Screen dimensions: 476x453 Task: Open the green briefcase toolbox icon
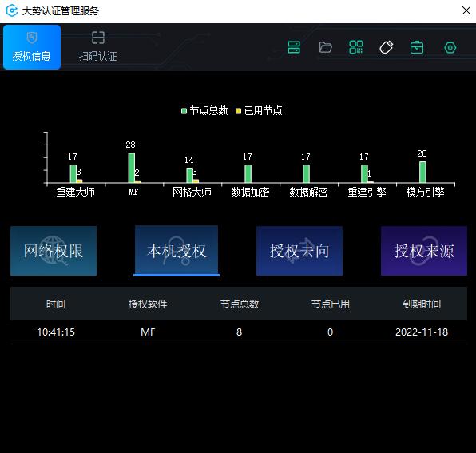(x=417, y=47)
